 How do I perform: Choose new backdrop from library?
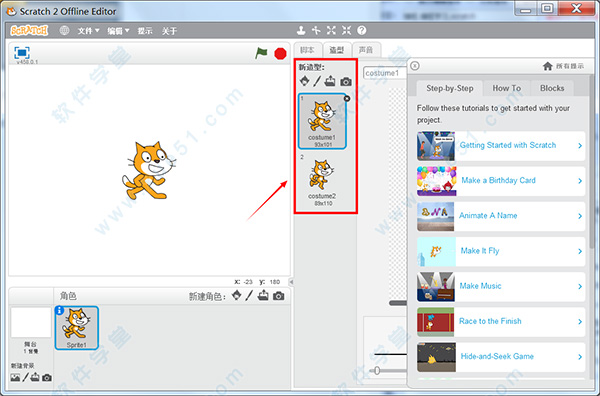15,378
